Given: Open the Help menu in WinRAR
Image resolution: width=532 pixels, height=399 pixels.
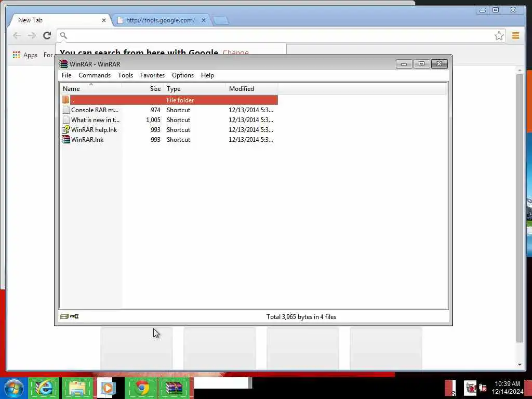Looking at the screenshot, I should click(207, 75).
